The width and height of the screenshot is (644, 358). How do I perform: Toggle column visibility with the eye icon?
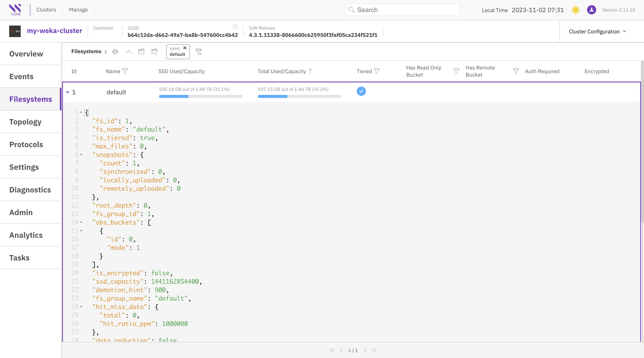[115, 52]
